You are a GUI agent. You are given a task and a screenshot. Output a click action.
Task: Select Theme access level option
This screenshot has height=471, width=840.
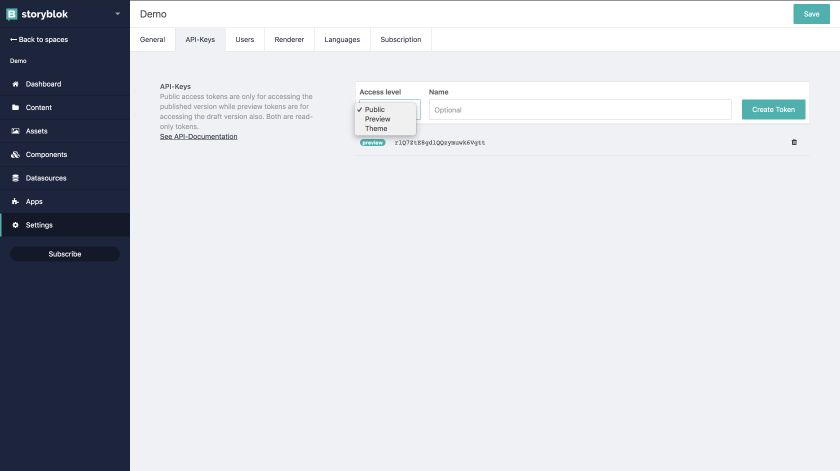click(x=385, y=129)
